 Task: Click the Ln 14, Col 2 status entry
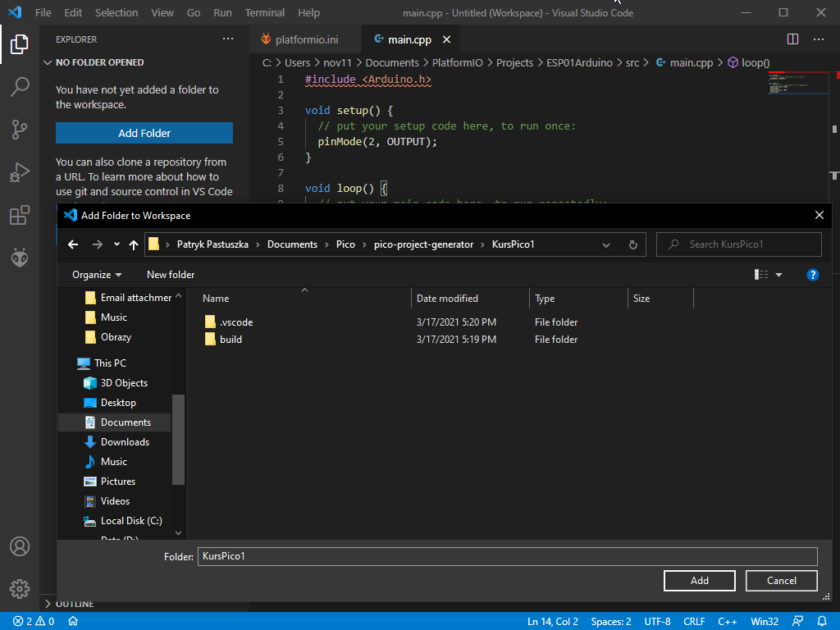(552, 622)
